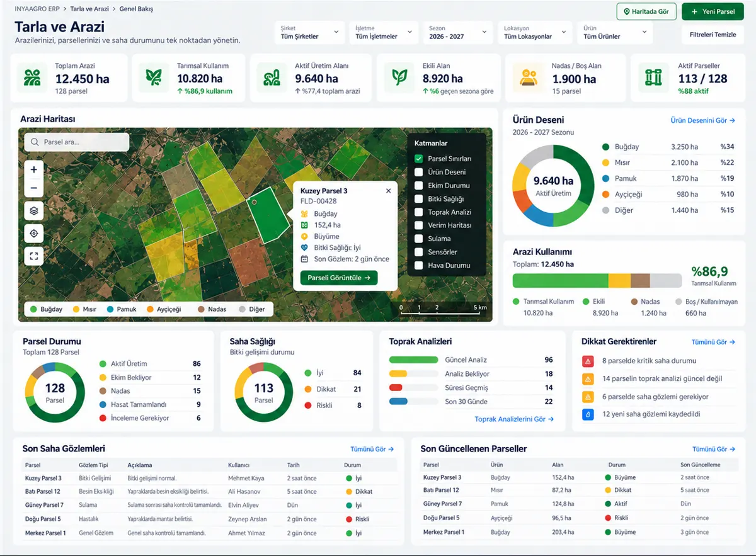Viewport: 756px width, 556px height.
Task: Open the Sezon 2026 - 2027 dropdown
Action: 458,33
